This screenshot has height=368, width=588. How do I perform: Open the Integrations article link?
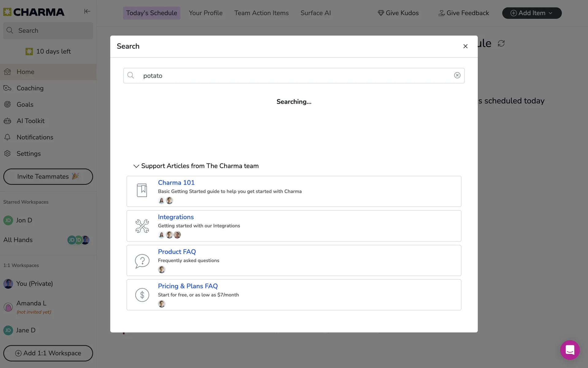[176, 217]
